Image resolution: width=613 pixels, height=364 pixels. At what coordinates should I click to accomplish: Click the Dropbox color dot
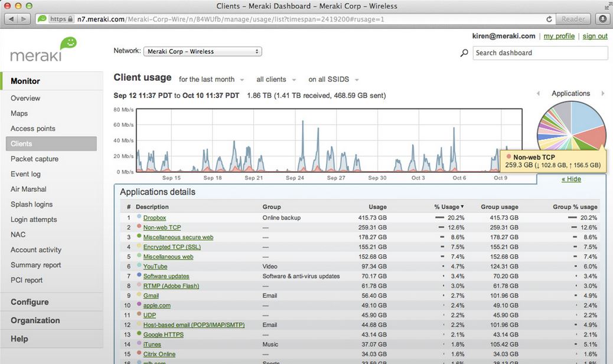click(139, 217)
